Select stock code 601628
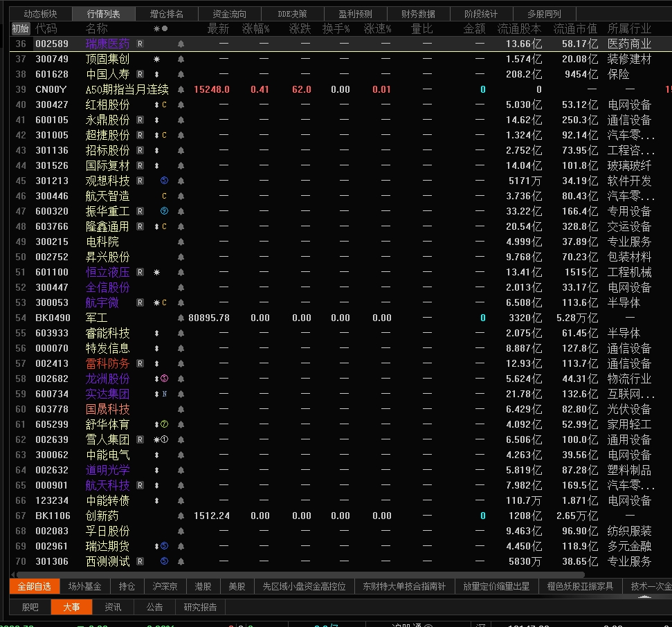Screen dimensions: 672x627 (52, 74)
